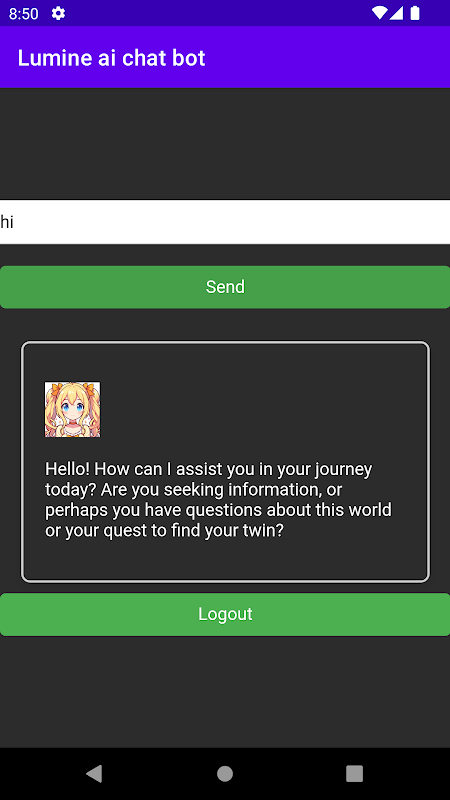The width and height of the screenshot is (450, 800).
Task: Tap the 'Lumine ai chat bot' title
Action: click(x=111, y=58)
